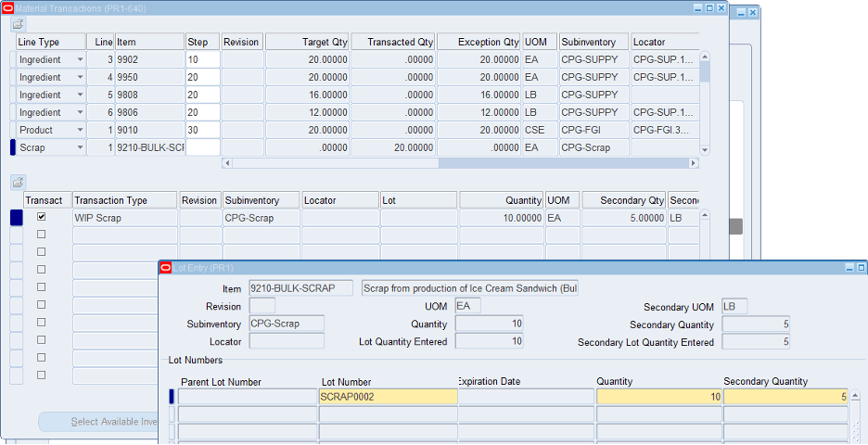Select the WIP Scrap transaction type cell
The height and width of the screenshot is (445, 868).
[x=124, y=218]
